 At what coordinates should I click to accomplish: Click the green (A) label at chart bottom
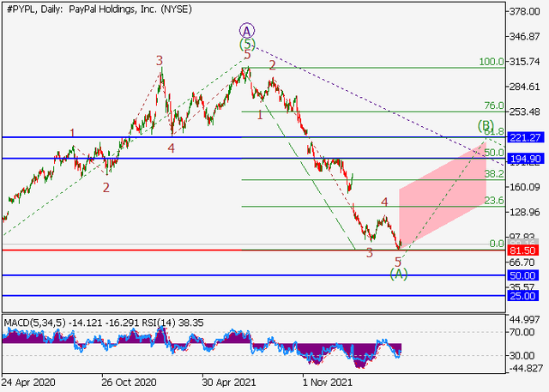(x=398, y=274)
